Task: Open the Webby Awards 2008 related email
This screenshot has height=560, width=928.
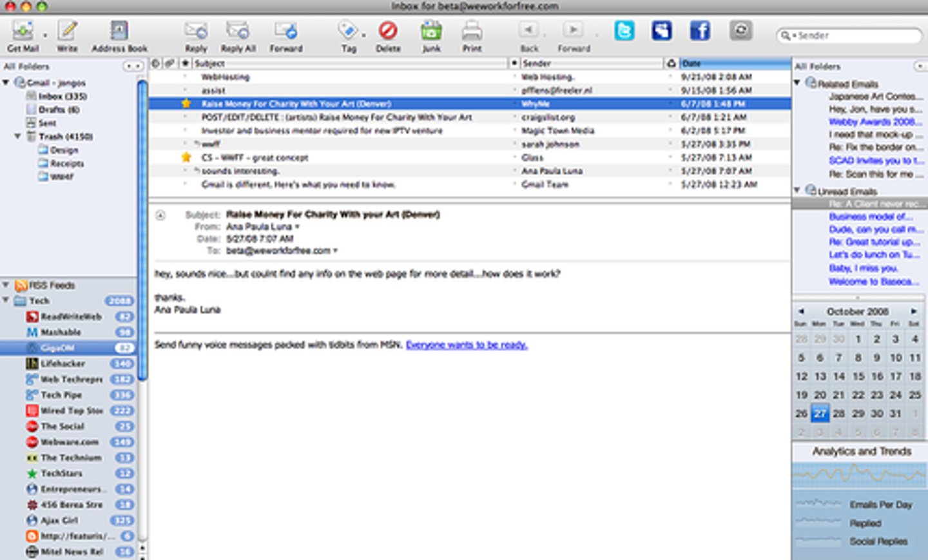Action: [875, 122]
